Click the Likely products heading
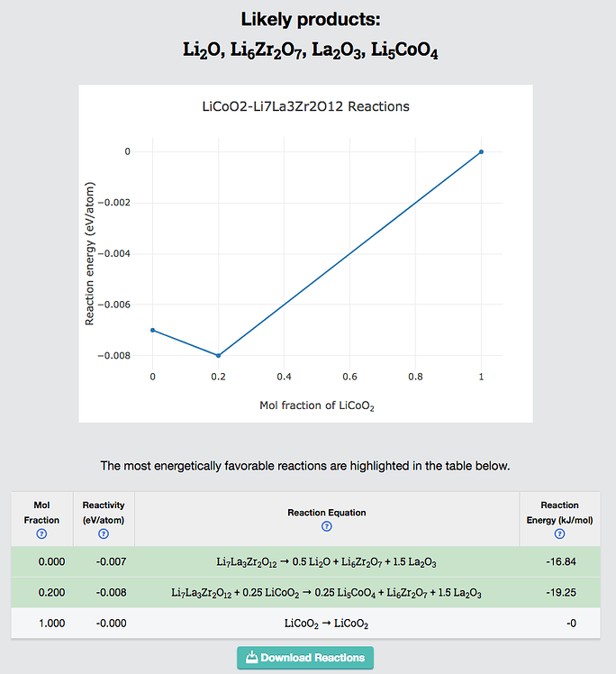Image resolution: width=616 pixels, height=674 pixels. point(311,19)
